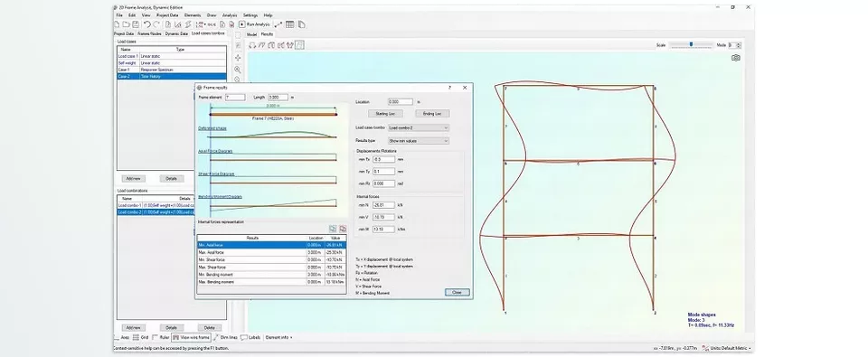
Task: Save project with the diskette icon
Action: click(136, 24)
